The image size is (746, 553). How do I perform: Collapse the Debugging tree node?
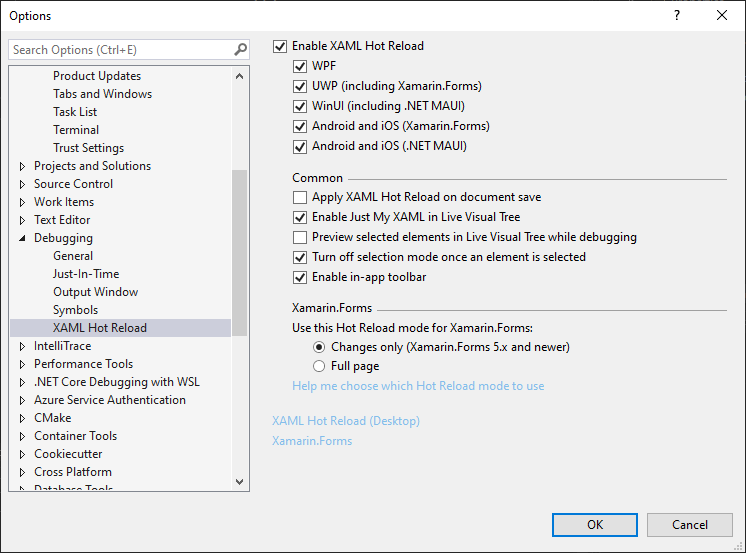click(x=23, y=238)
